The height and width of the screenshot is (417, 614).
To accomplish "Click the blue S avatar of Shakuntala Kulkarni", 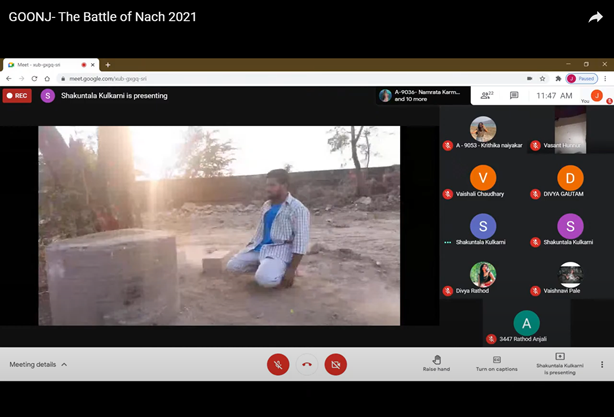I will point(483,226).
